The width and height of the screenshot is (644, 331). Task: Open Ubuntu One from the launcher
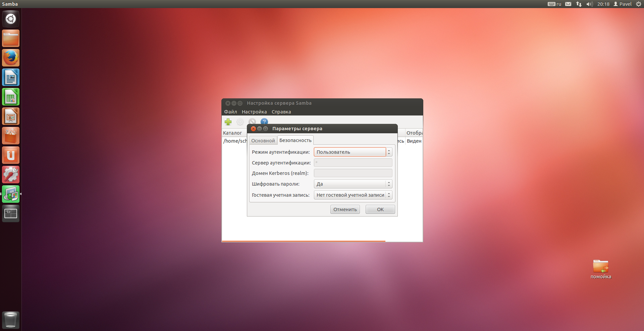click(x=11, y=155)
